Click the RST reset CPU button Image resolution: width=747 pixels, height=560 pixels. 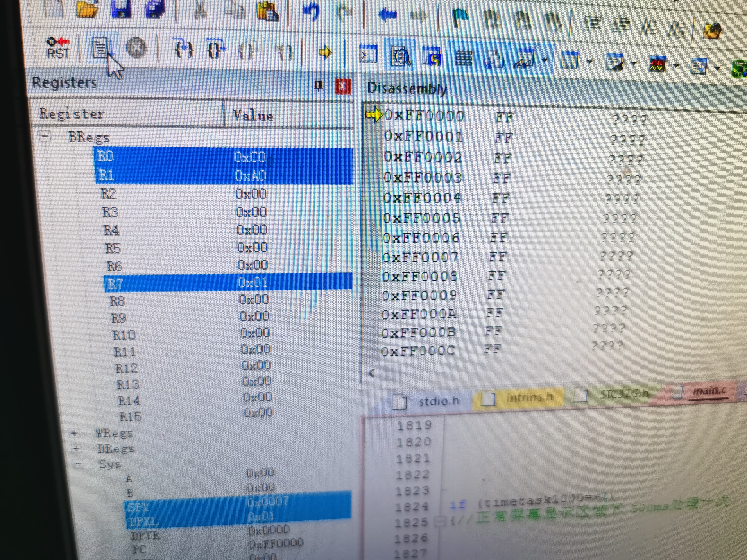[58, 48]
